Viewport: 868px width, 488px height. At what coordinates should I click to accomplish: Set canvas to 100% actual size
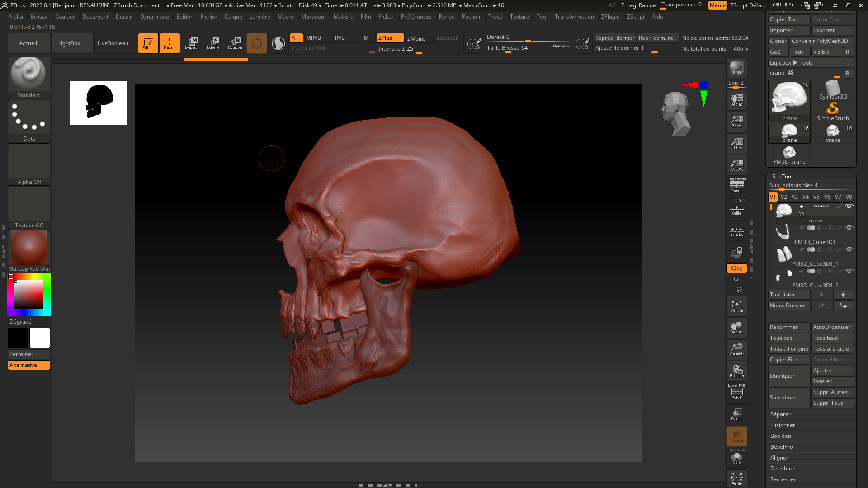(x=737, y=143)
